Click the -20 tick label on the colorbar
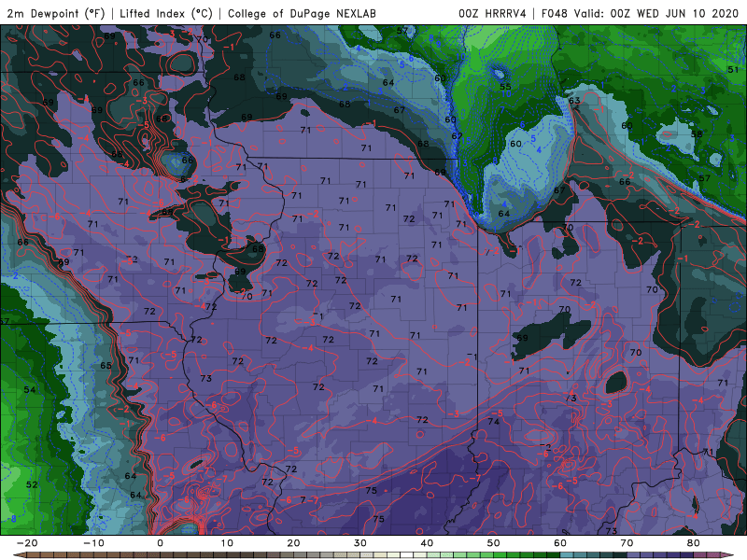The image size is (747, 560). [x=27, y=543]
